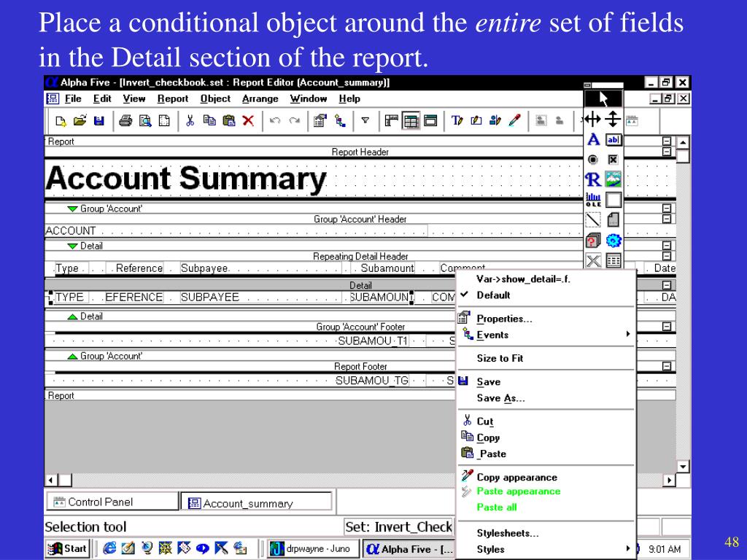Toggle the Rulers display toolbar button
Screen dimensions: 747x560
click(x=391, y=120)
